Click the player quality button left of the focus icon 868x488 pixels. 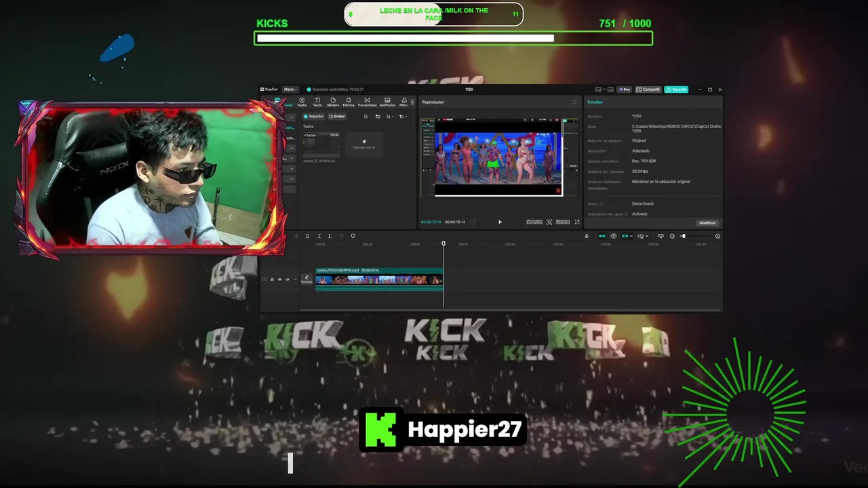534,222
